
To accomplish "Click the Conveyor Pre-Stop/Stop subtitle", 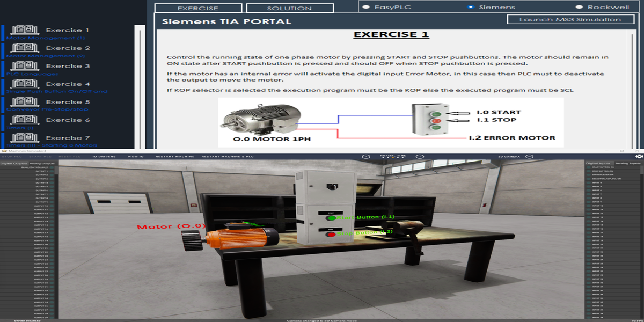I will point(48,110).
